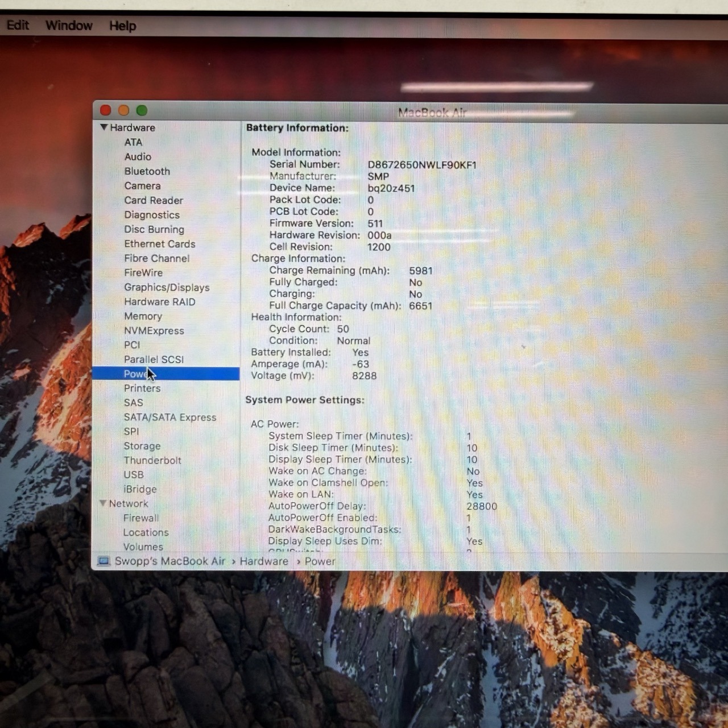The image size is (728, 728).
Task: Click Full Charge Capacity value 6651
Action: pos(421,306)
